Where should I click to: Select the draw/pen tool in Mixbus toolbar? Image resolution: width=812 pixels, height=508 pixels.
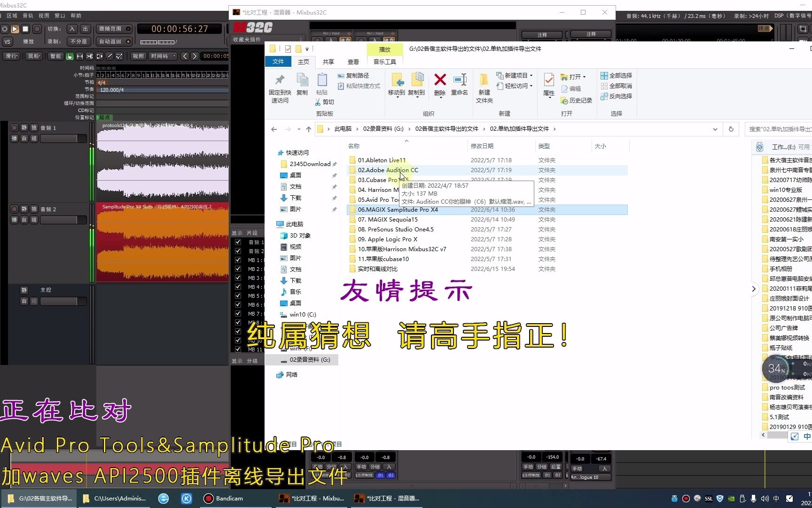coord(109,56)
